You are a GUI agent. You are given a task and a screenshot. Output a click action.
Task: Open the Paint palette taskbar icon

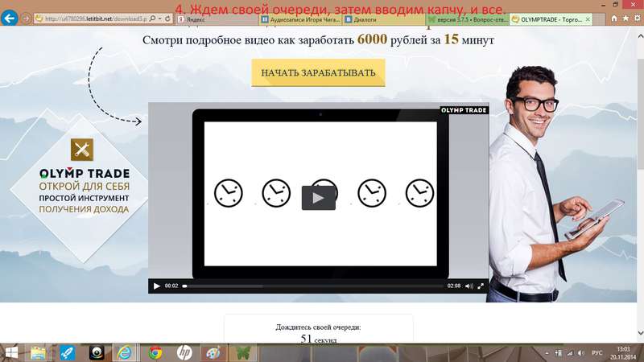pos(213,353)
